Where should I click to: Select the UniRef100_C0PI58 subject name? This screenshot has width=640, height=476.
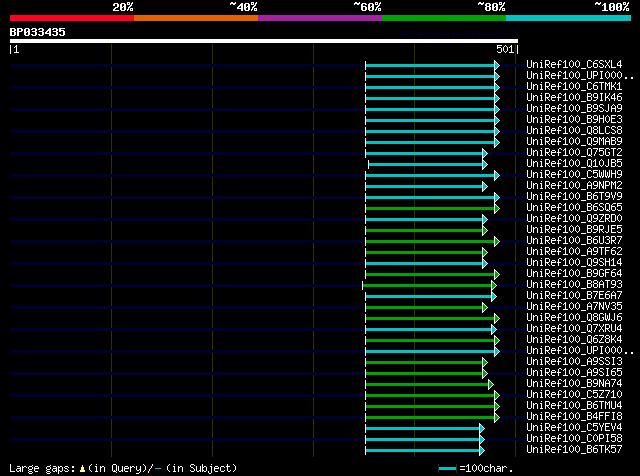pyautogui.click(x=574, y=439)
